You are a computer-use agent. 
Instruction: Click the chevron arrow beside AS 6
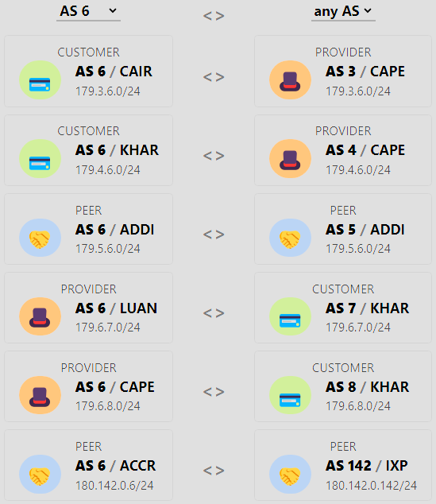pos(112,10)
